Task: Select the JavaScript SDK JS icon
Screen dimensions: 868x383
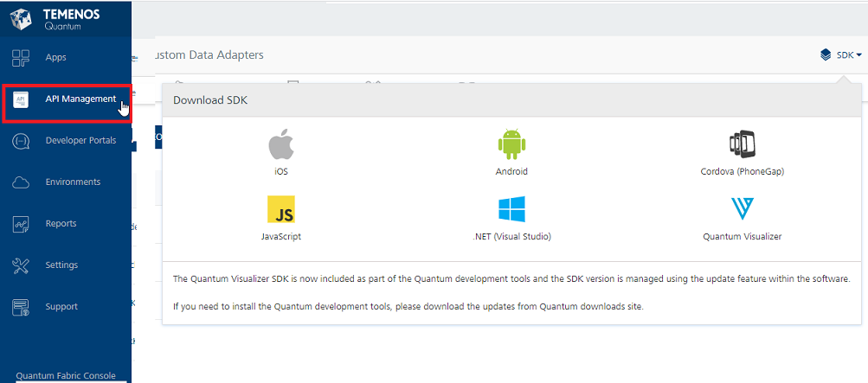Action: (281, 209)
